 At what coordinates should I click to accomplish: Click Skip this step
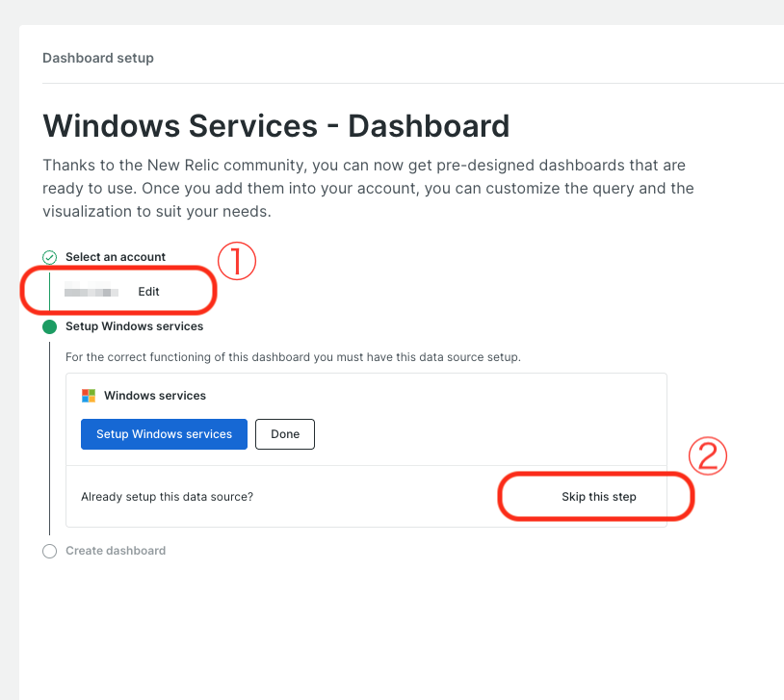[598, 497]
